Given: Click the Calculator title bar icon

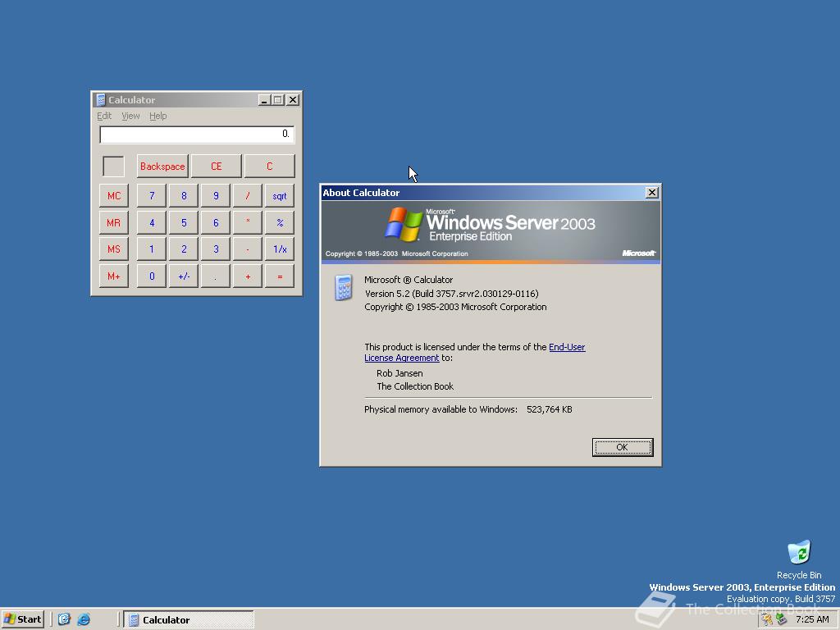Looking at the screenshot, I should click(x=100, y=99).
